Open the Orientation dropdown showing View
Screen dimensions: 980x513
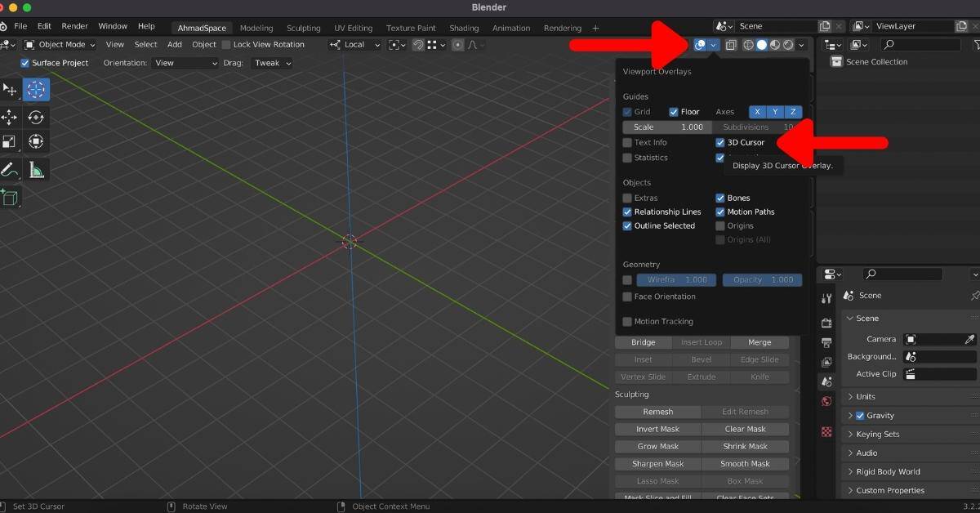185,62
